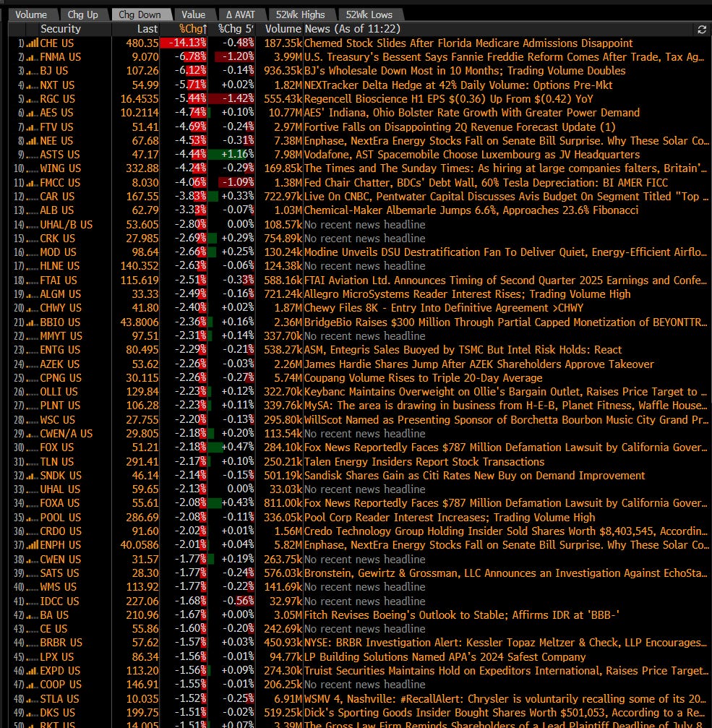
Task: Select the WING US ticker
Action: (x=60, y=168)
